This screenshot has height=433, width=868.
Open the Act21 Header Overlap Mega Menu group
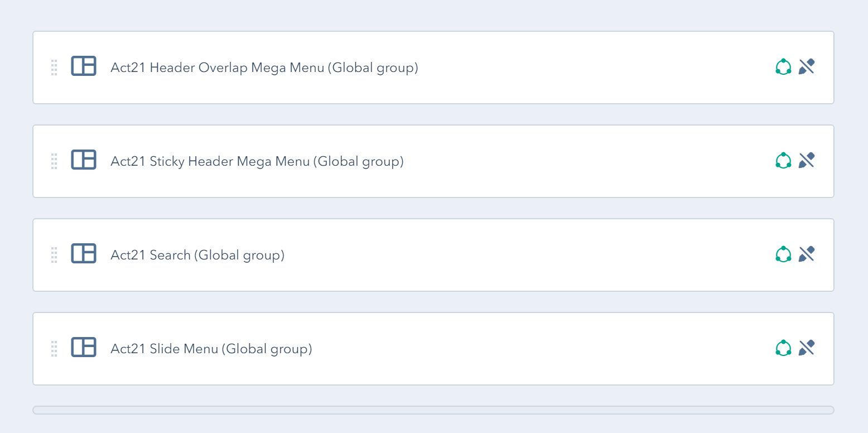(x=263, y=68)
